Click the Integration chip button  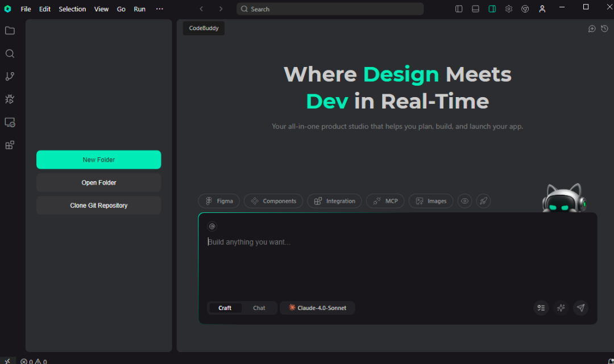334,201
